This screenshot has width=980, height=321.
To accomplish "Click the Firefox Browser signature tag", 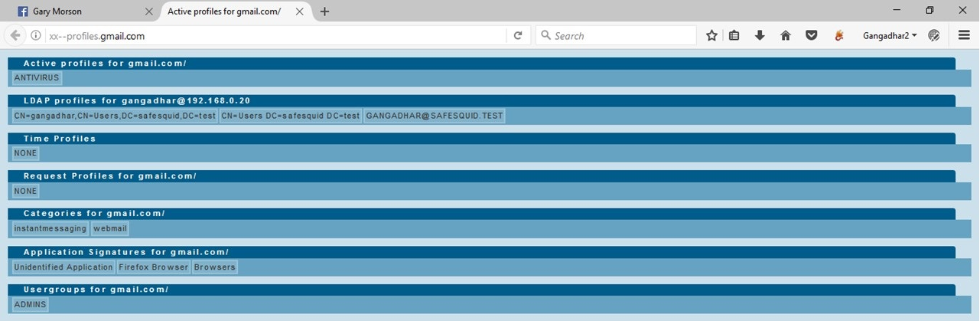I will point(154,267).
